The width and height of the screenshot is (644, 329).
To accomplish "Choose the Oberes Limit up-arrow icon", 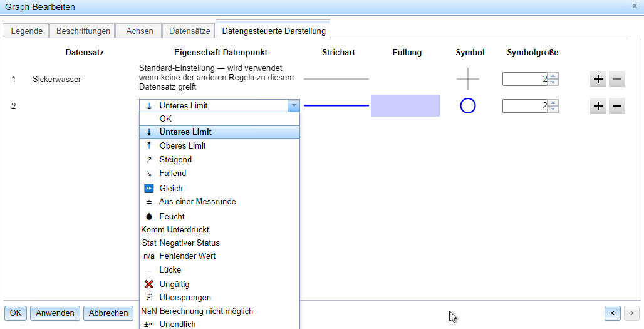I will coord(149,145).
